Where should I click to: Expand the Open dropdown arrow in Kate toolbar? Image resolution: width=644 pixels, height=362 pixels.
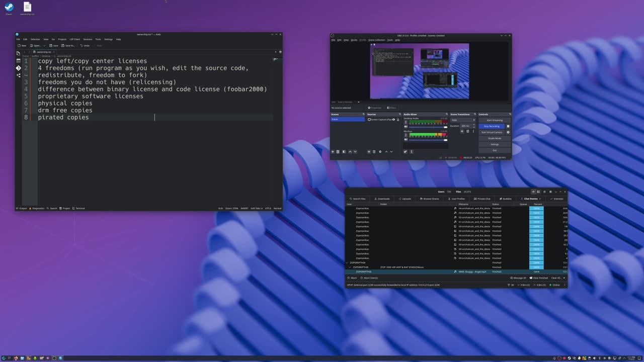tap(44, 46)
